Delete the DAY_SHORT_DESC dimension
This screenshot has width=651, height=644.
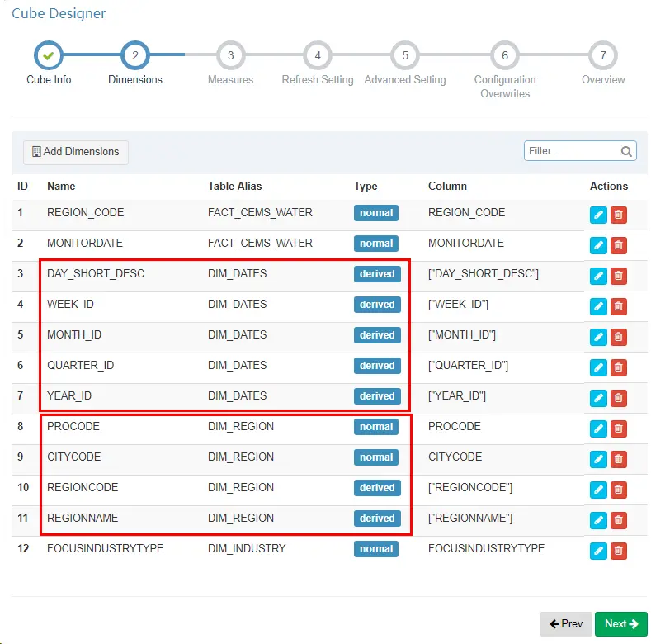coord(618,276)
